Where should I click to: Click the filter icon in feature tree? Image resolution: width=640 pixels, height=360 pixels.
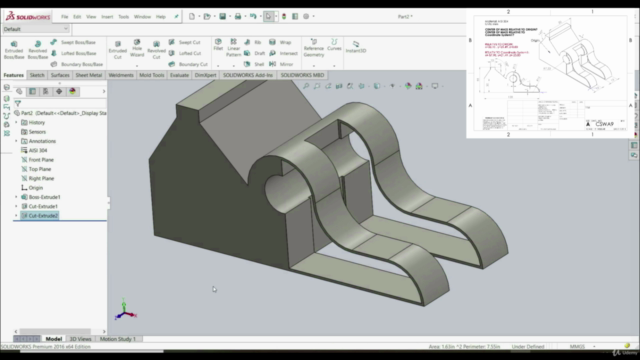[x=18, y=104]
